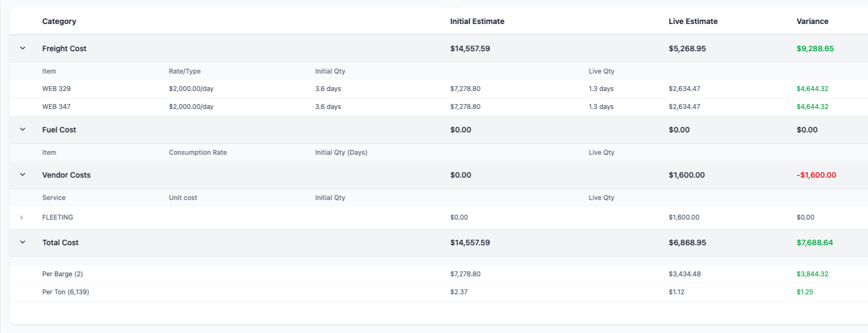
Task: Click the Freight Cost category label
Action: click(x=64, y=49)
